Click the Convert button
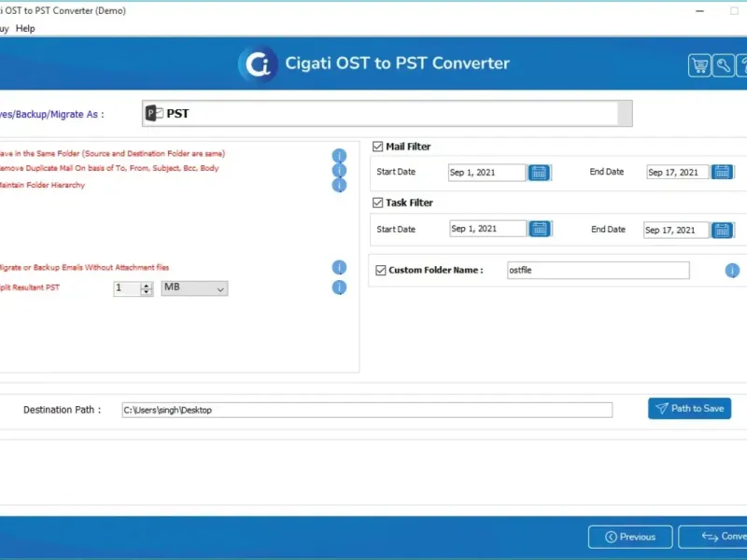Image resolution: width=747 pixels, height=560 pixels. 712,538
